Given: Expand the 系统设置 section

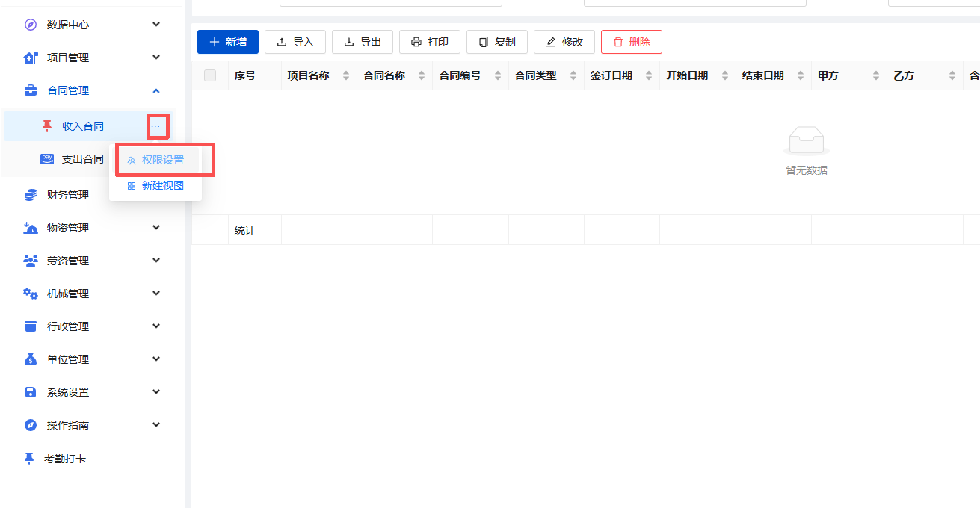Looking at the screenshot, I should (x=156, y=391).
